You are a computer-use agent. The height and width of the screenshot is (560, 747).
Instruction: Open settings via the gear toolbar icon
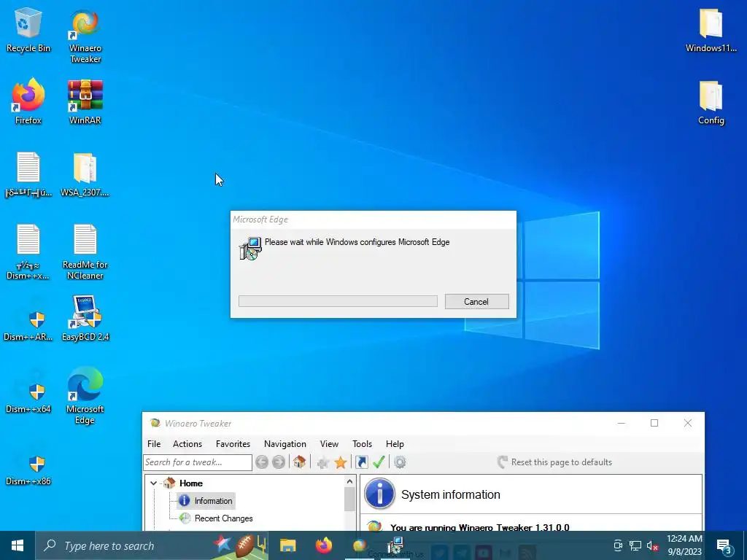coord(400,462)
